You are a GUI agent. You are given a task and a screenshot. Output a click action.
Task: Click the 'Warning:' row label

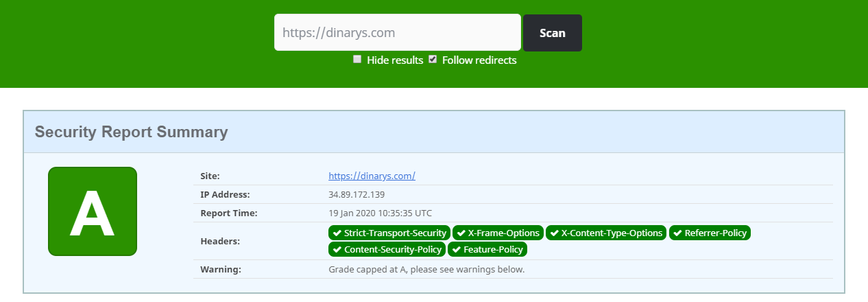click(x=221, y=269)
